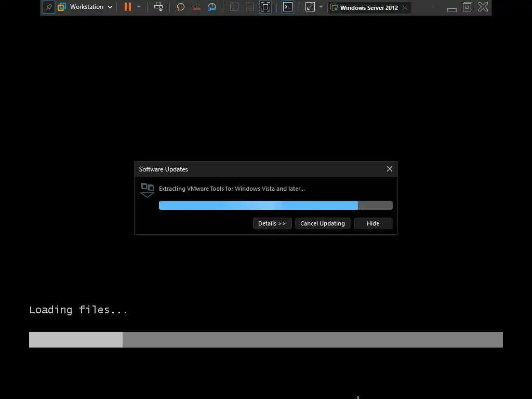532x399 pixels.
Task: Restore the VMware window from fullscreen
Action: [468, 7]
